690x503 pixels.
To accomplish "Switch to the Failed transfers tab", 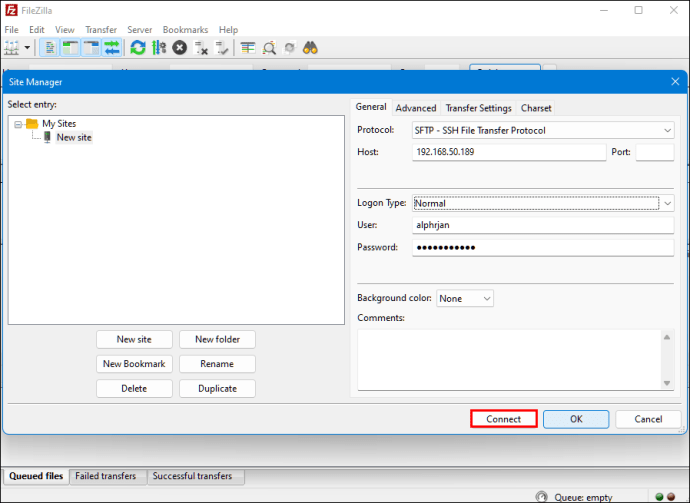I will click(106, 476).
